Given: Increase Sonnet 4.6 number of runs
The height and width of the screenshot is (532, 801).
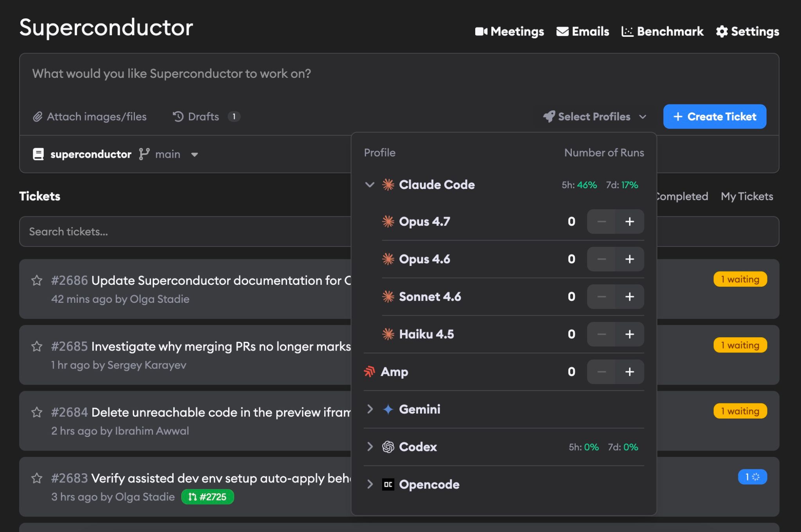Looking at the screenshot, I should click(630, 297).
